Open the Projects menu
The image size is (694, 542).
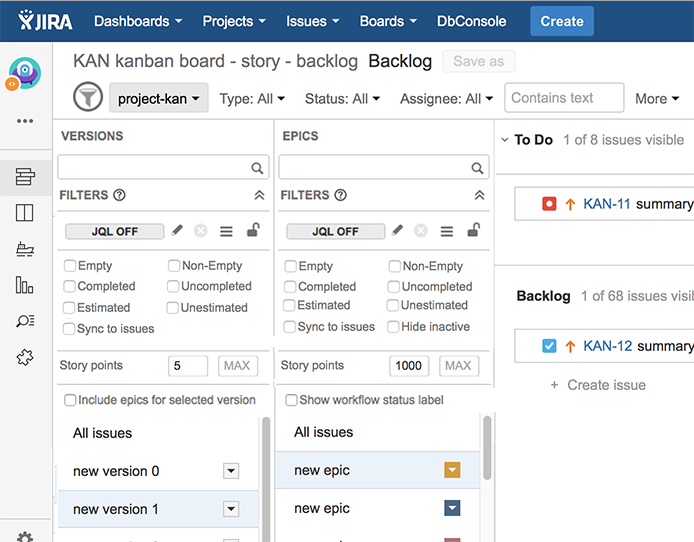234,21
